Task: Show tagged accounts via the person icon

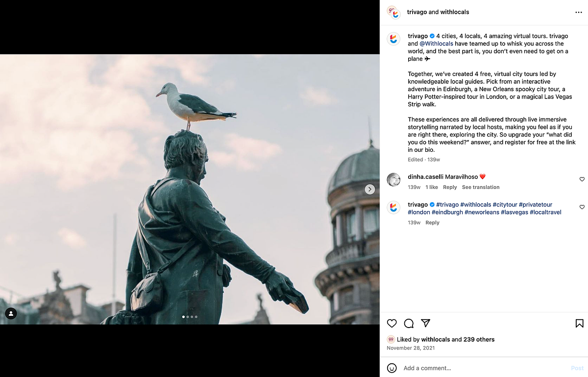Action: point(11,313)
